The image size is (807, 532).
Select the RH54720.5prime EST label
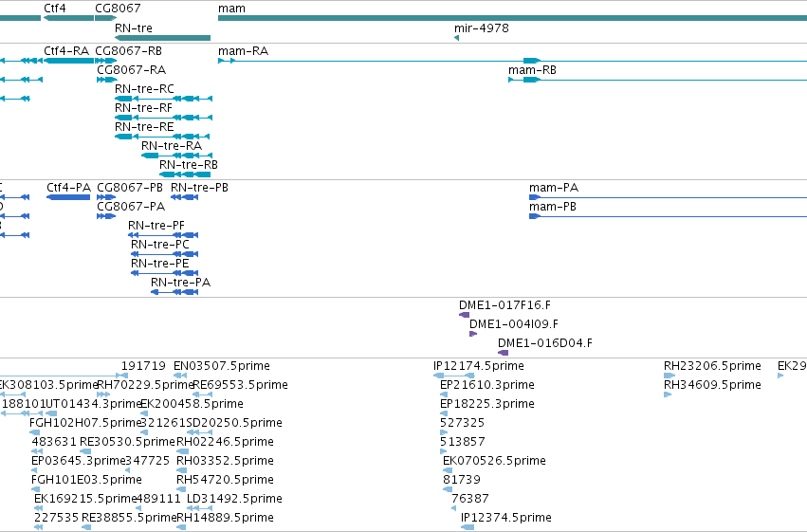pyautogui.click(x=225, y=481)
